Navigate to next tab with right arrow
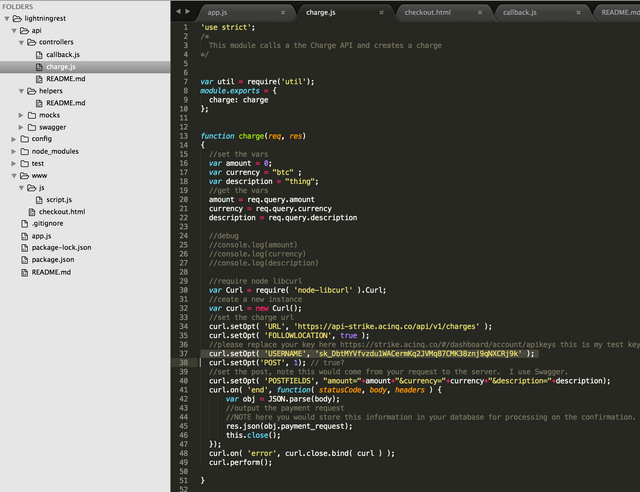 click(x=185, y=11)
